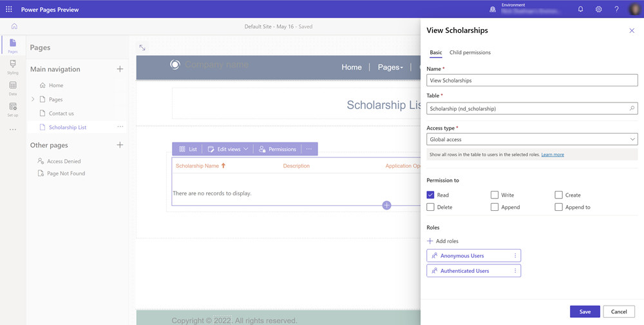
Task: Click the Save button
Action: (584, 311)
